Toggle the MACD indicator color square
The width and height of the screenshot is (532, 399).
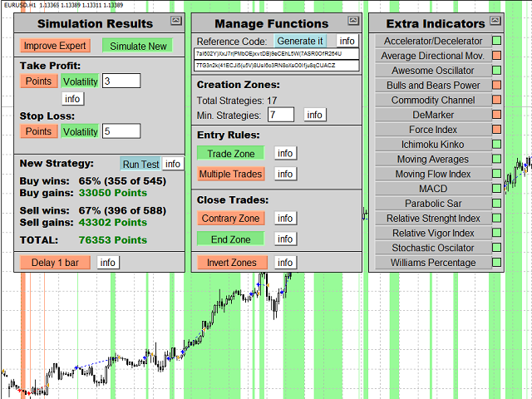[496, 189]
